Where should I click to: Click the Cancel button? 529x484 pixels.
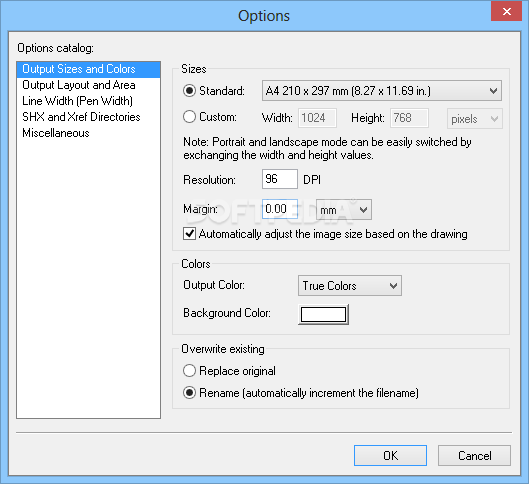tap(474, 456)
